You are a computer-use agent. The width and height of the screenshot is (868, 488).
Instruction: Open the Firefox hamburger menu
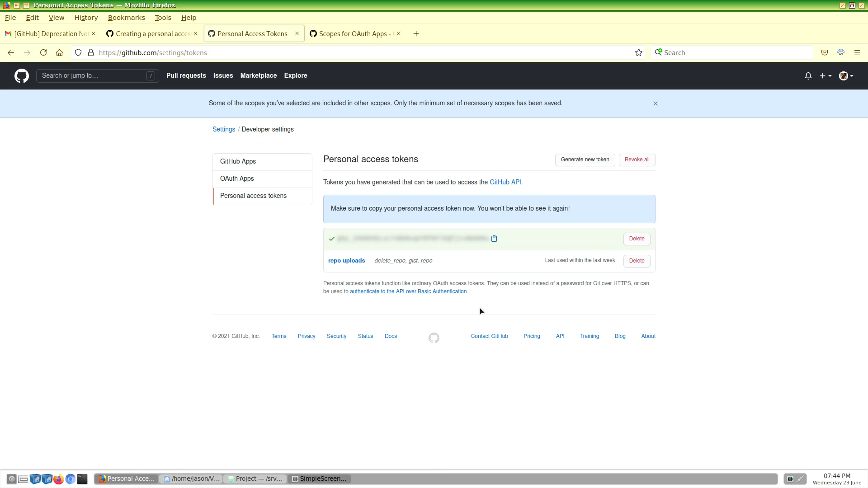[x=857, y=53]
